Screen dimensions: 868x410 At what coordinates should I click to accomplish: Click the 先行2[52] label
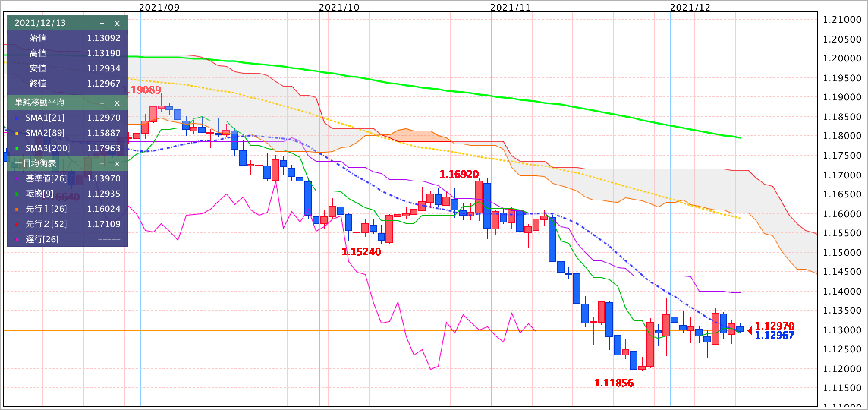click(46, 224)
